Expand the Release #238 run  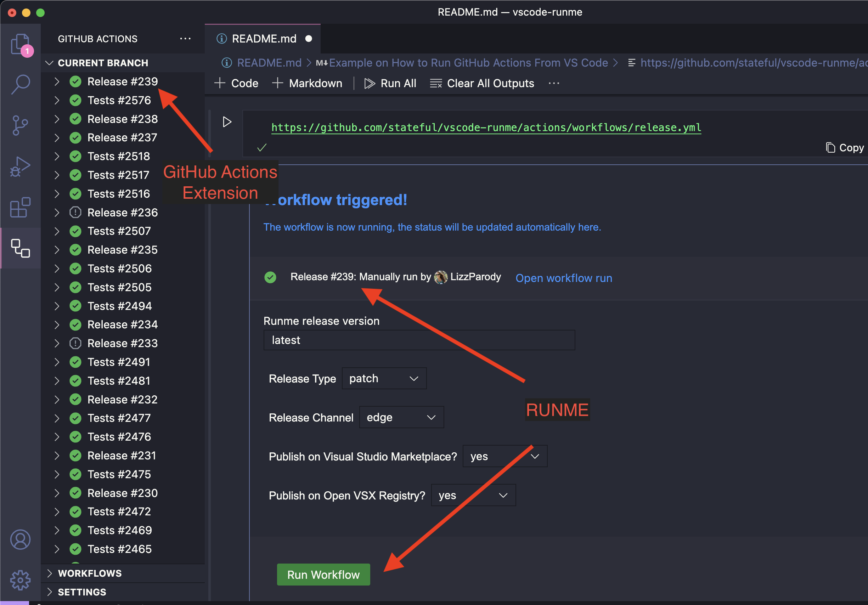coord(57,119)
